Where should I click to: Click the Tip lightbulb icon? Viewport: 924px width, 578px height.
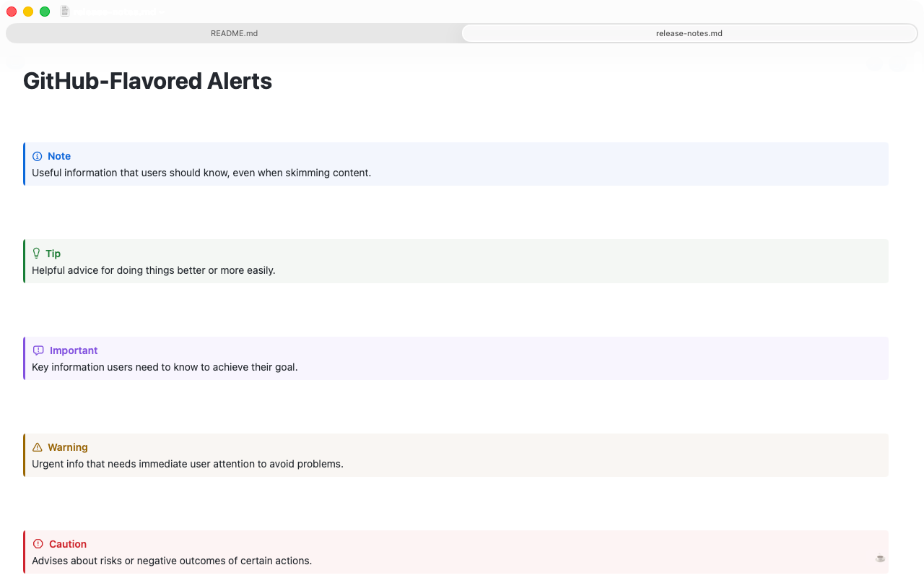[37, 253]
